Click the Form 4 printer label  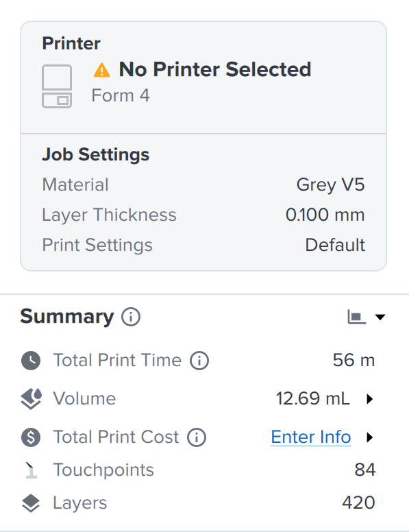[121, 95]
